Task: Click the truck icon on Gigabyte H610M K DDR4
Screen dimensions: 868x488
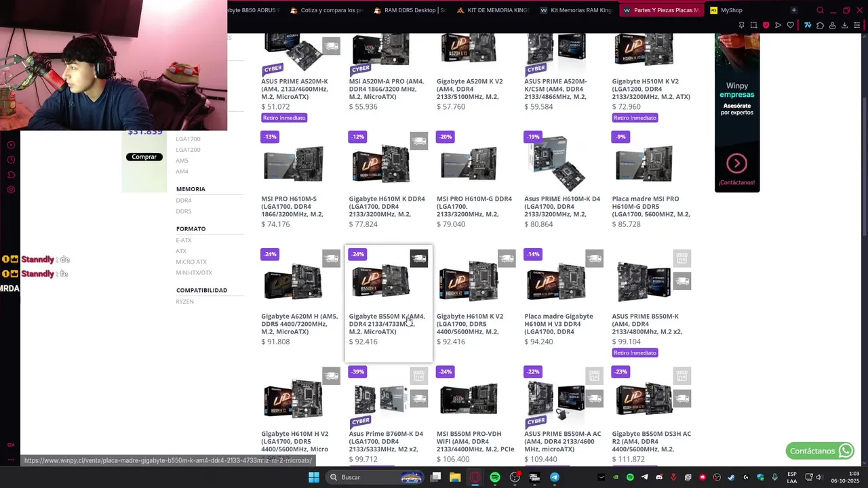Action: click(x=418, y=141)
